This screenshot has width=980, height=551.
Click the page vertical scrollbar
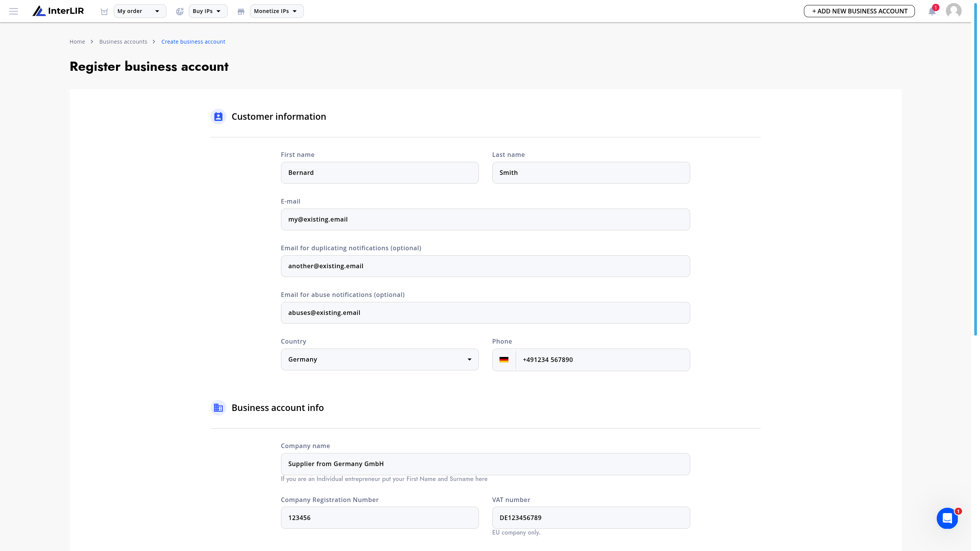tap(975, 168)
